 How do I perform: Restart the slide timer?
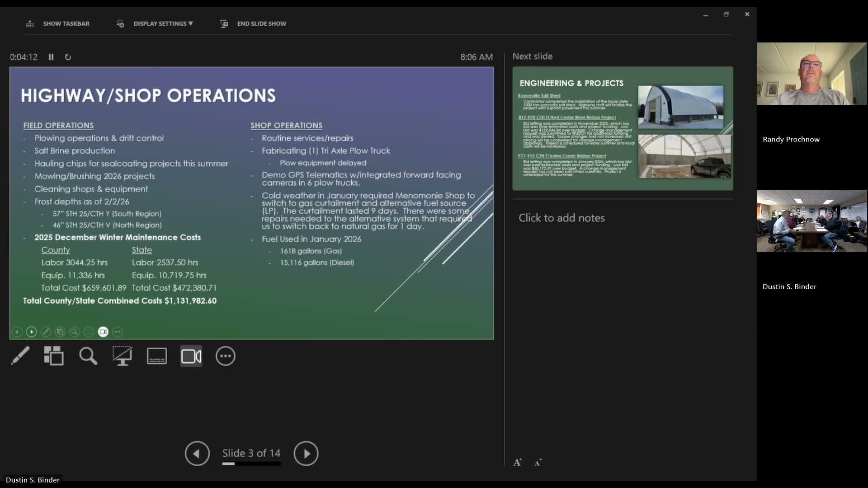[x=68, y=57]
